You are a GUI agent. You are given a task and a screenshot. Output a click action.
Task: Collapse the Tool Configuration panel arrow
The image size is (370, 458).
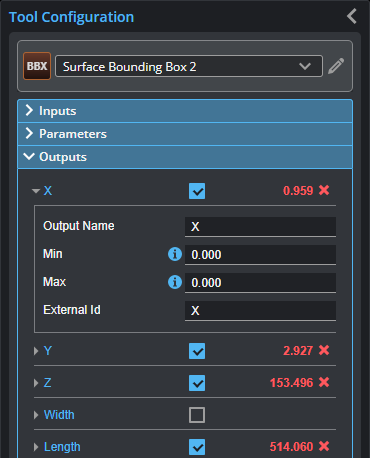pyautogui.click(x=352, y=16)
